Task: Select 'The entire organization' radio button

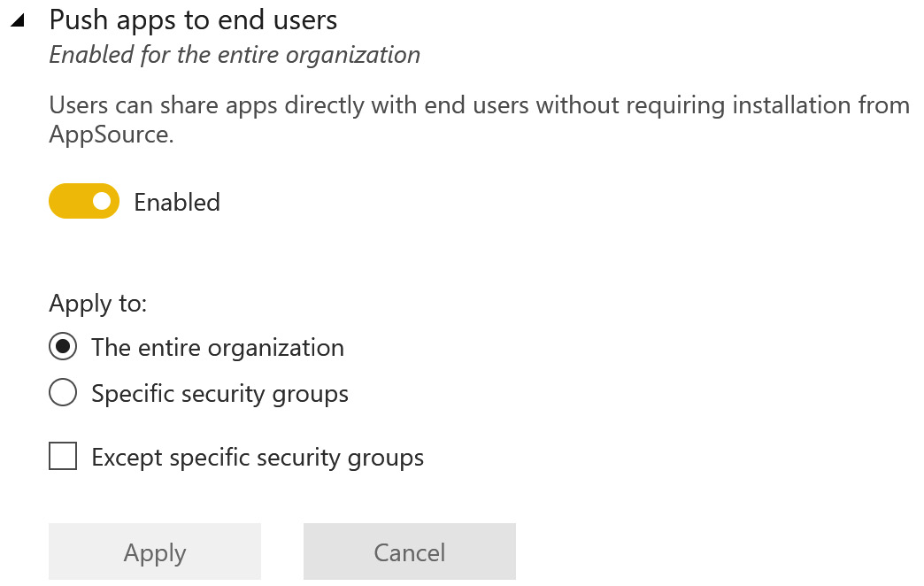Action: (63, 347)
